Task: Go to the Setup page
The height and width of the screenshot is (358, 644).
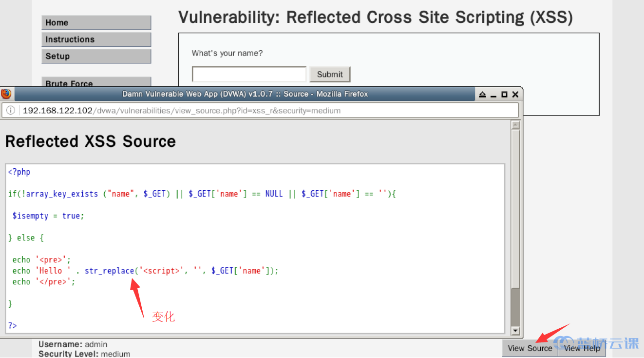Action: pyautogui.click(x=96, y=56)
